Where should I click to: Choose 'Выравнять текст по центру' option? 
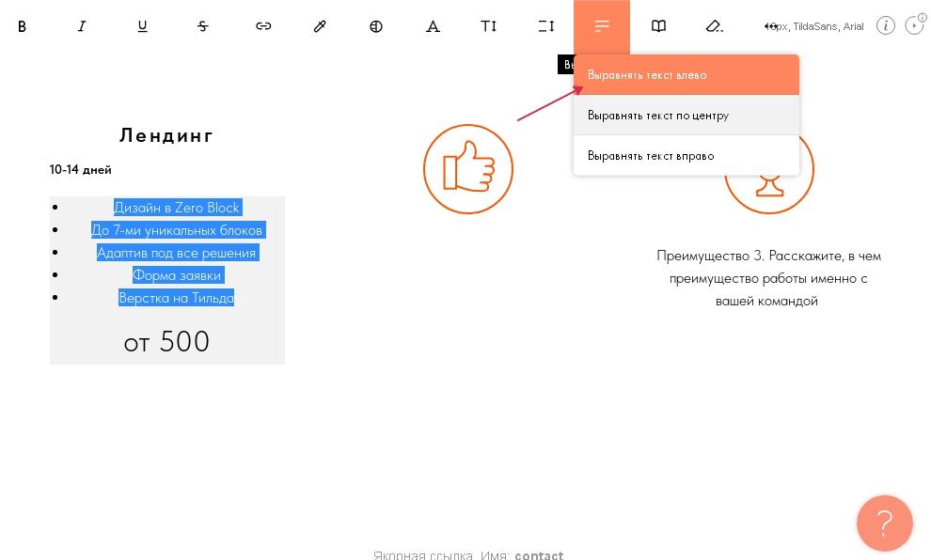pos(686,116)
